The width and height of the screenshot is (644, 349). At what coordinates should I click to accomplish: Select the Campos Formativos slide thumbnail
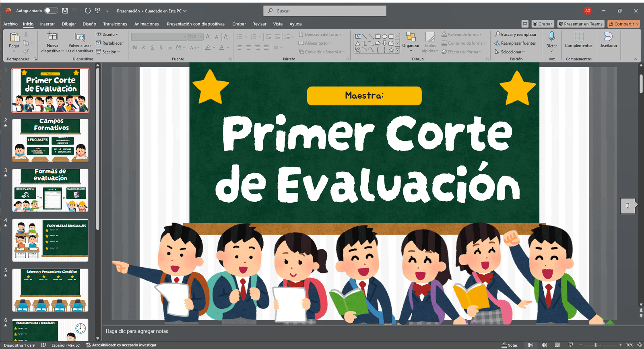[50, 140]
